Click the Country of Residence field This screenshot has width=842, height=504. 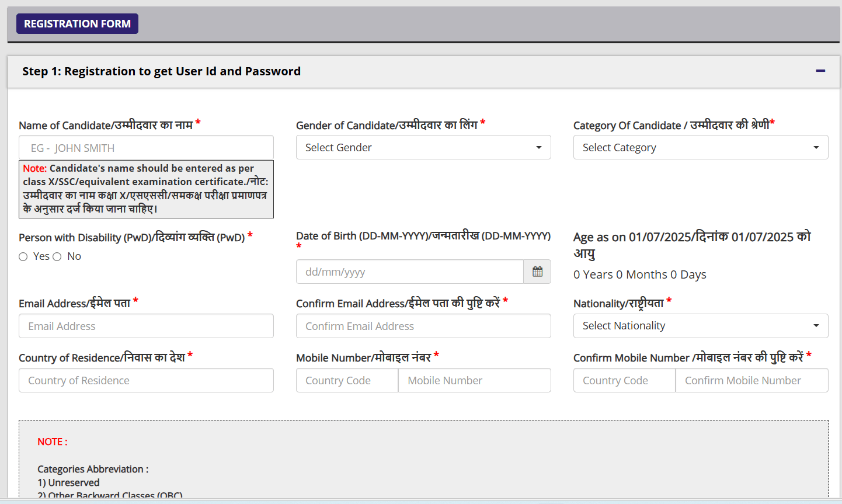[x=146, y=380]
